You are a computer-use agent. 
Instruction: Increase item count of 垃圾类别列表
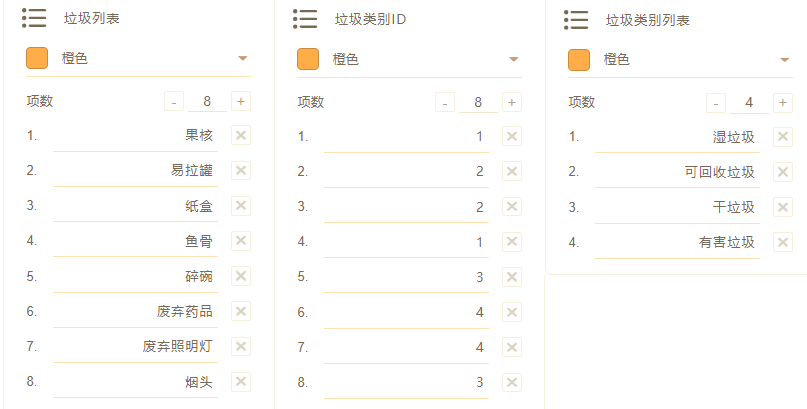782,102
